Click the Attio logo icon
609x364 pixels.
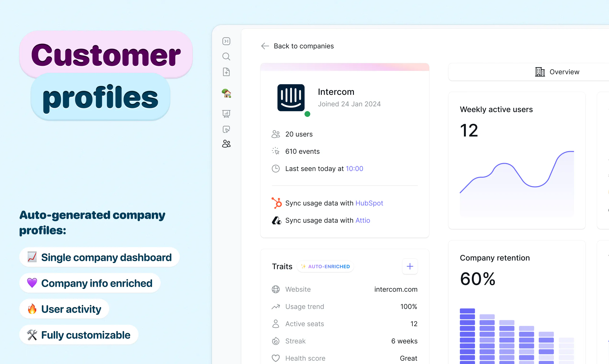click(x=276, y=220)
